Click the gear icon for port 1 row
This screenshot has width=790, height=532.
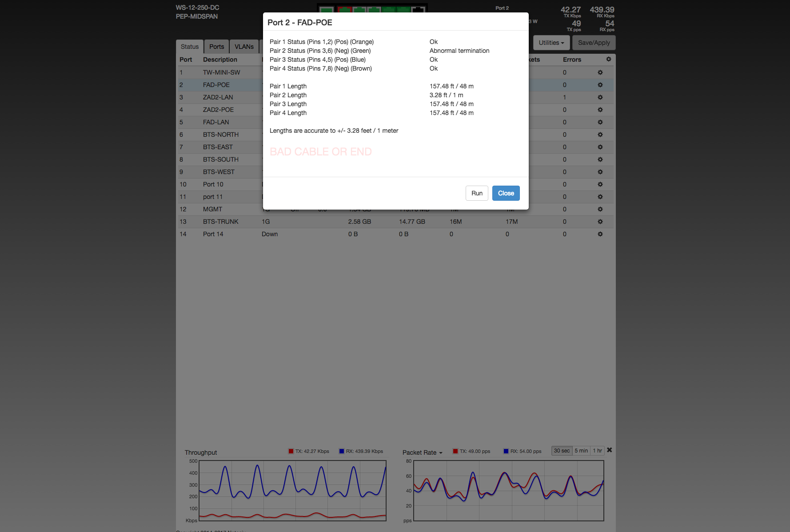click(600, 72)
